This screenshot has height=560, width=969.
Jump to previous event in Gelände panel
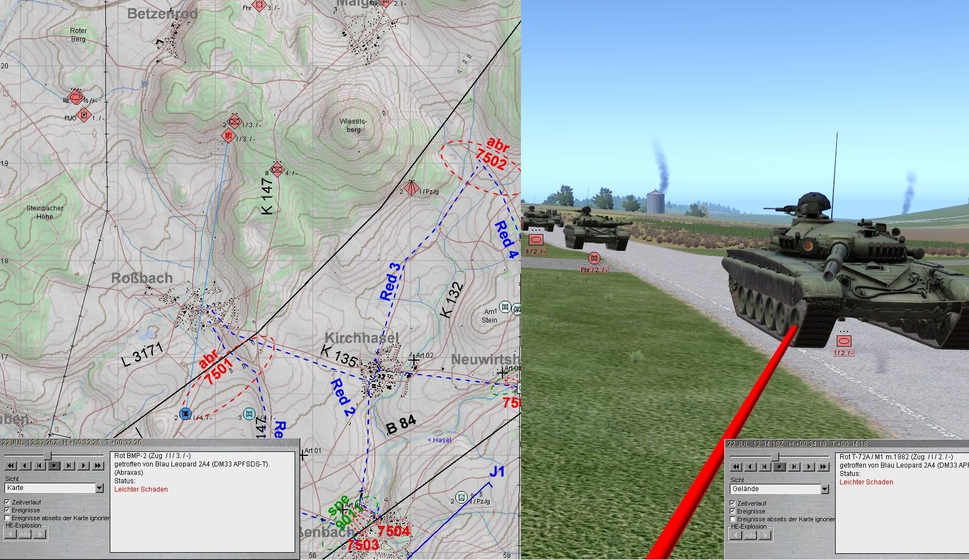[x=765, y=466]
